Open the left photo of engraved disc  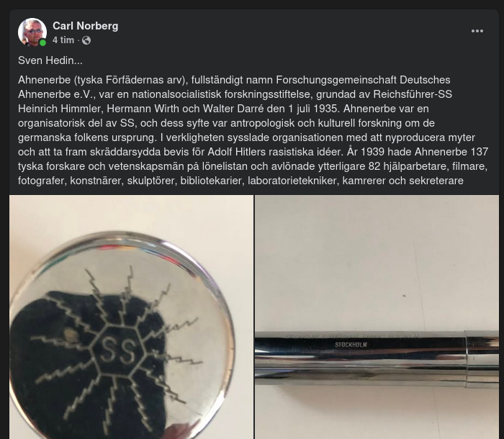point(131,317)
